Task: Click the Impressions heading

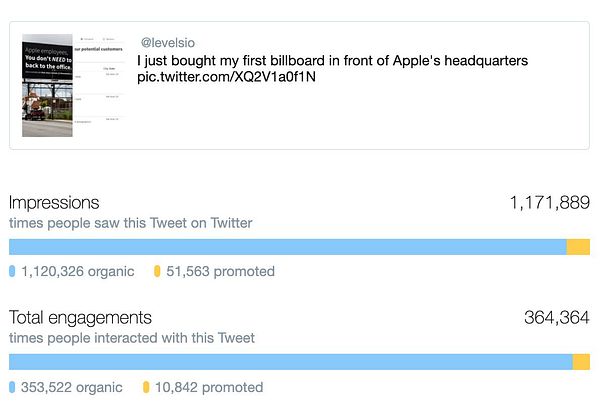Action: (x=55, y=203)
